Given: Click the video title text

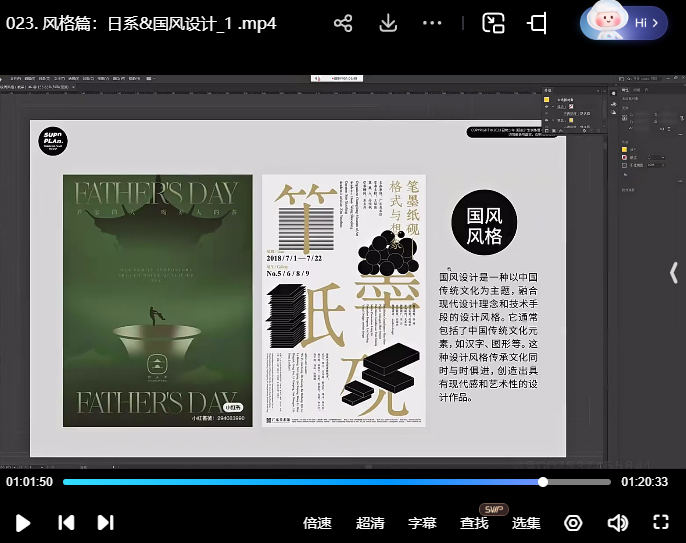Looking at the screenshot, I should pyautogui.click(x=141, y=23).
